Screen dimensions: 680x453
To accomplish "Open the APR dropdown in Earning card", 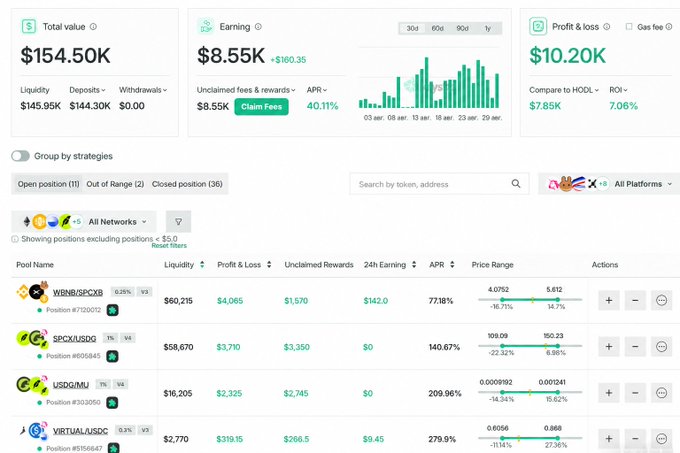I will pos(317,90).
